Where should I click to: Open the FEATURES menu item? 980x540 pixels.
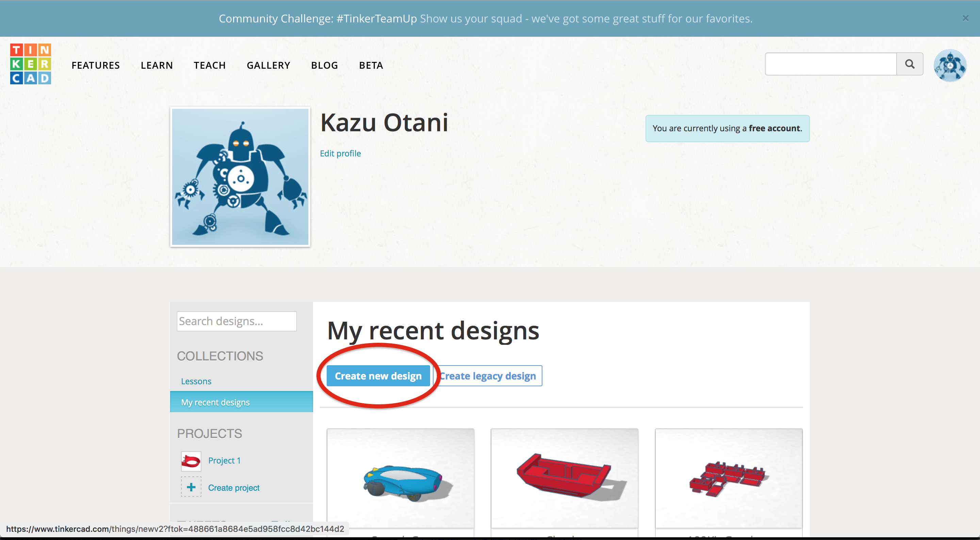96,65
